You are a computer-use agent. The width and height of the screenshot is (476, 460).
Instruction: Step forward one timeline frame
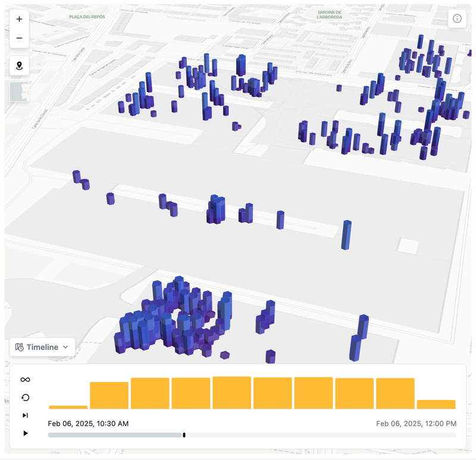25,415
